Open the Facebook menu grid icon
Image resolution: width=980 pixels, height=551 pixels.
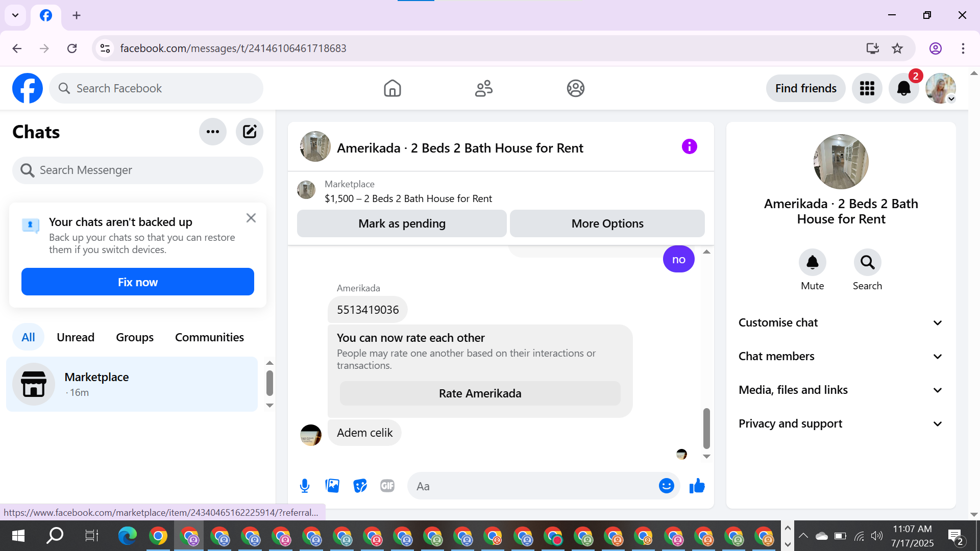[x=867, y=88]
